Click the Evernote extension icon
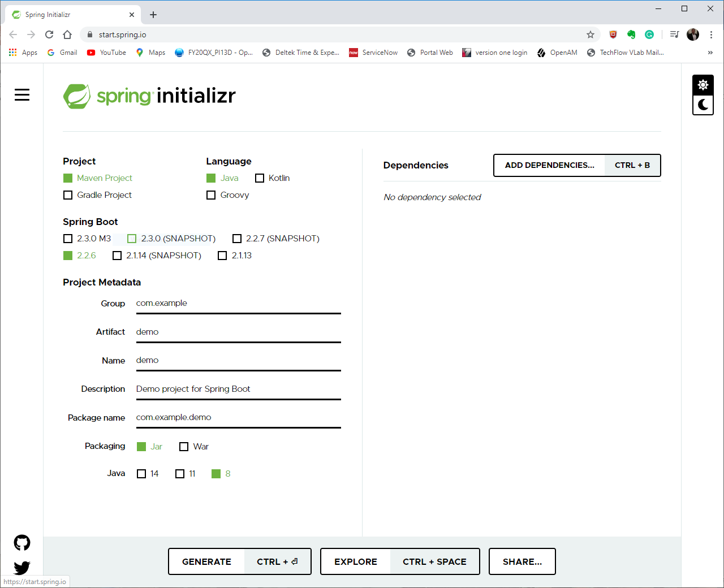The image size is (724, 588). click(631, 34)
